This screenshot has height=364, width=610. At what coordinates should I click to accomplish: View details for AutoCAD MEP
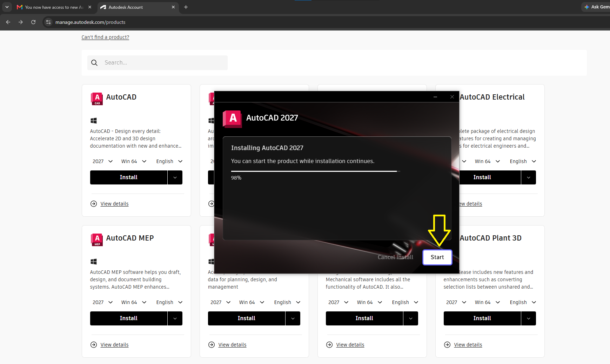pyautogui.click(x=114, y=345)
